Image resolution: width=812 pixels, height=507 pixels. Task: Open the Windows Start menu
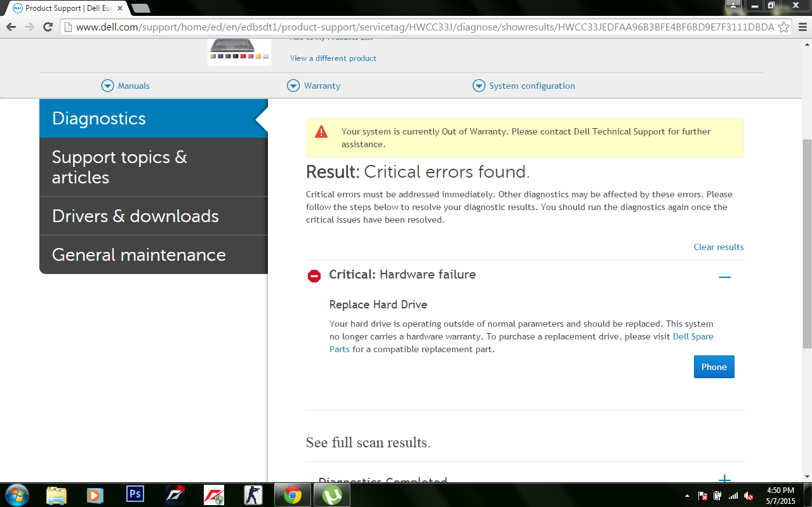tap(16, 494)
